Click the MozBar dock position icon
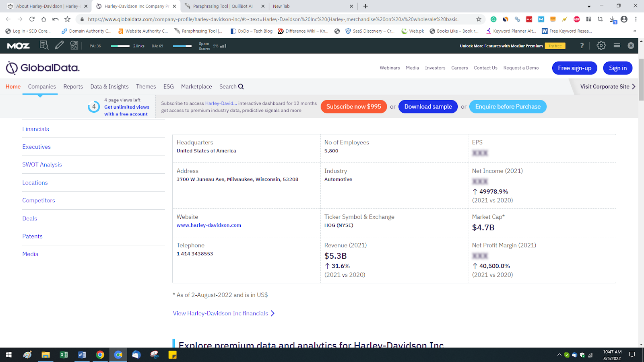The width and height of the screenshot is (644, 362). [617, 45]
